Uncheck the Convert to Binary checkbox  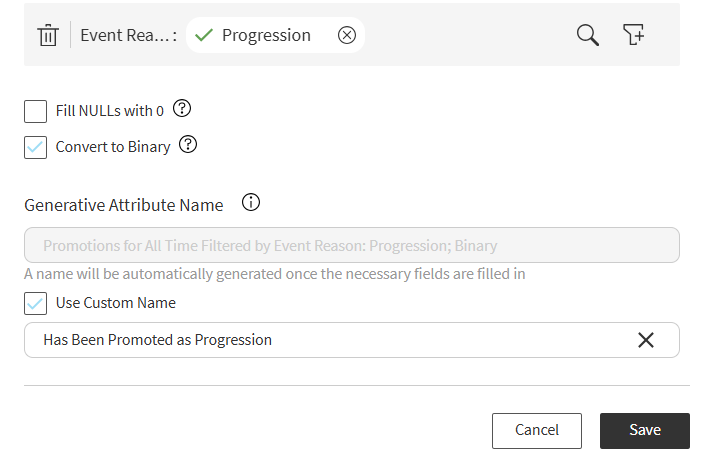pos(35,147)
